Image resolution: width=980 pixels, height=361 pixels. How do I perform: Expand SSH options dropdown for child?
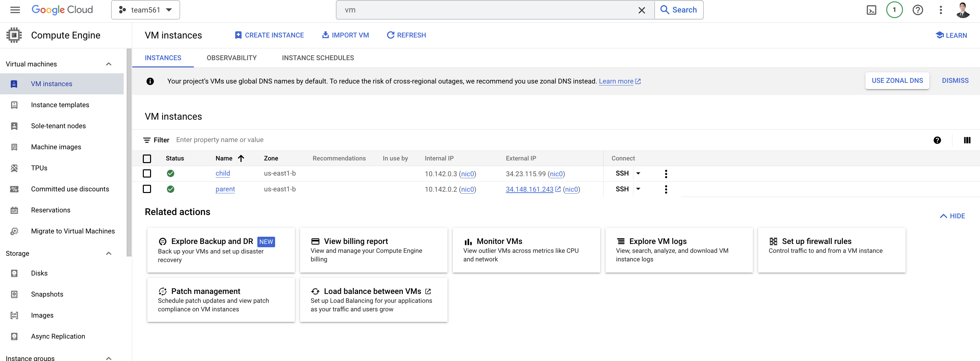[638, 173]
